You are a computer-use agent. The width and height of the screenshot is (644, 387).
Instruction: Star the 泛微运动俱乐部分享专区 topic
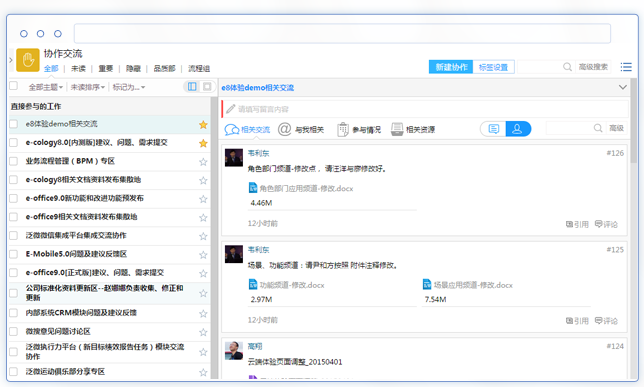[203, 373]
